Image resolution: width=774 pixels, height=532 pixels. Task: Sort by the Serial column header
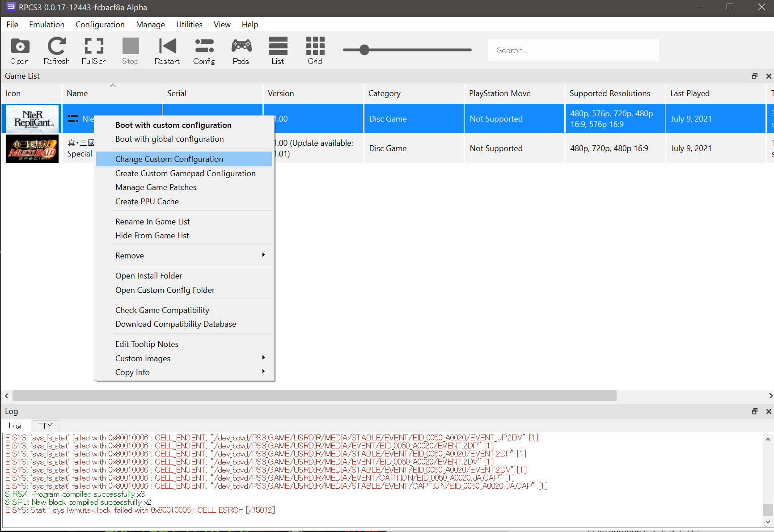click(212, 93)
